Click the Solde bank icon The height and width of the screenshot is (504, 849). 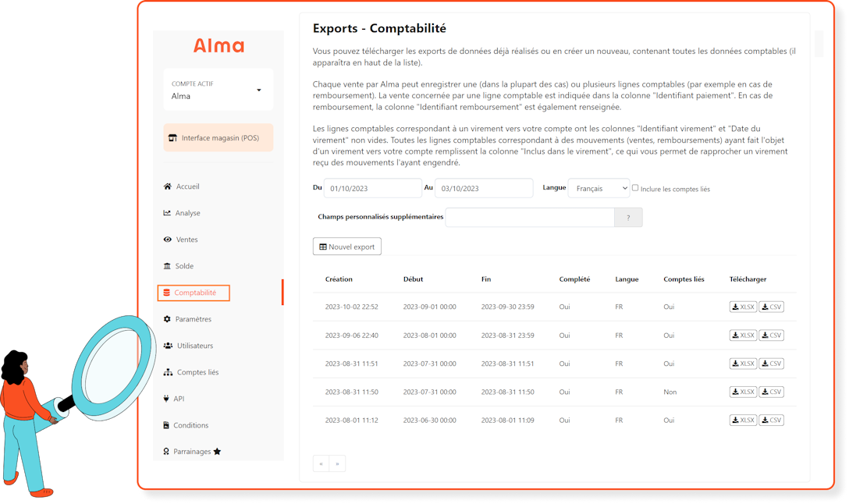pyautogui.click(x=167, y=266)
